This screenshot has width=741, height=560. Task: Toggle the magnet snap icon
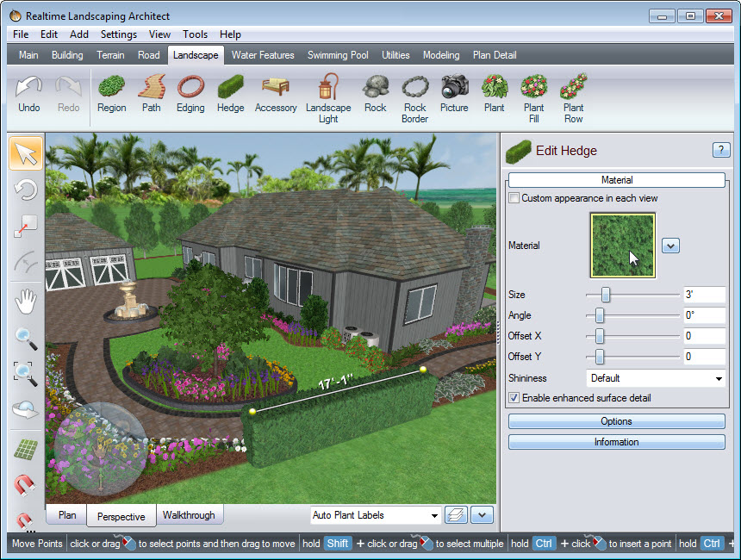tap(25, 485)
